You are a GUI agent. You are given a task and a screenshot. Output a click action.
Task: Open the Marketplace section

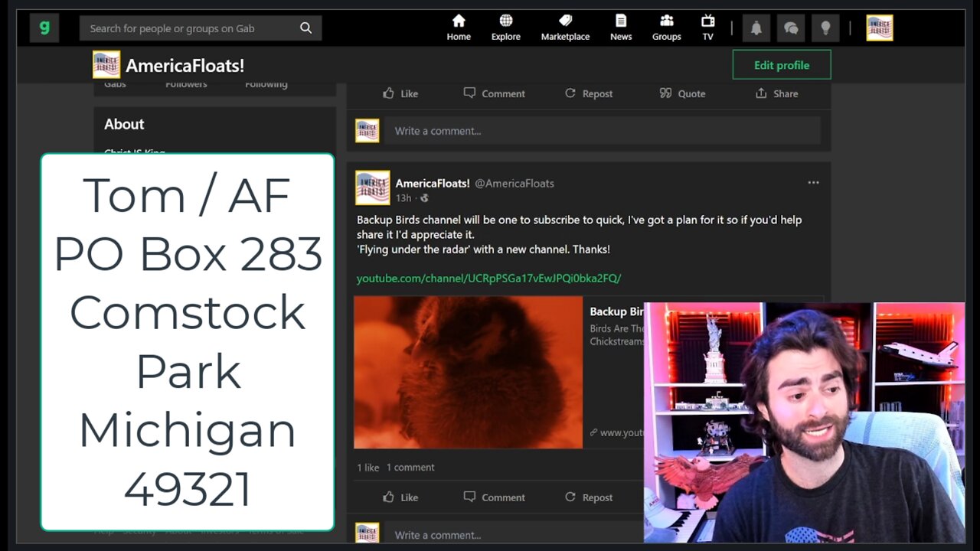tap(565, 28)
